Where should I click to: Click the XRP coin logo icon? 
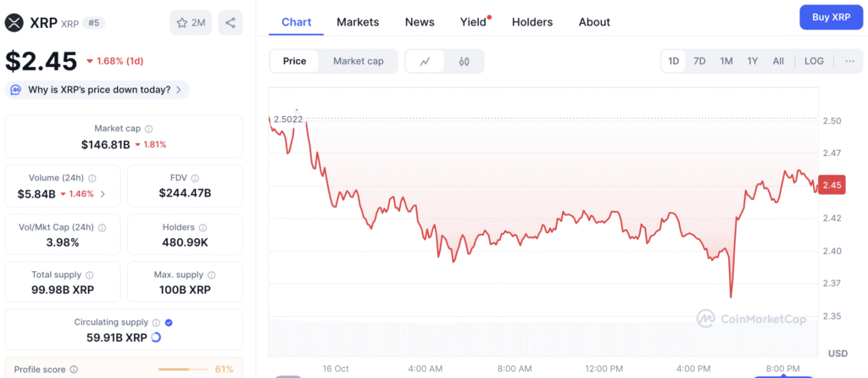14,23
